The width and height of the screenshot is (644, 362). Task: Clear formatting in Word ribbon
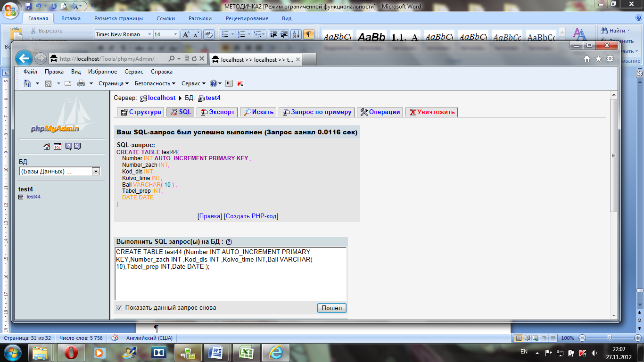click(x=208, y=34)
